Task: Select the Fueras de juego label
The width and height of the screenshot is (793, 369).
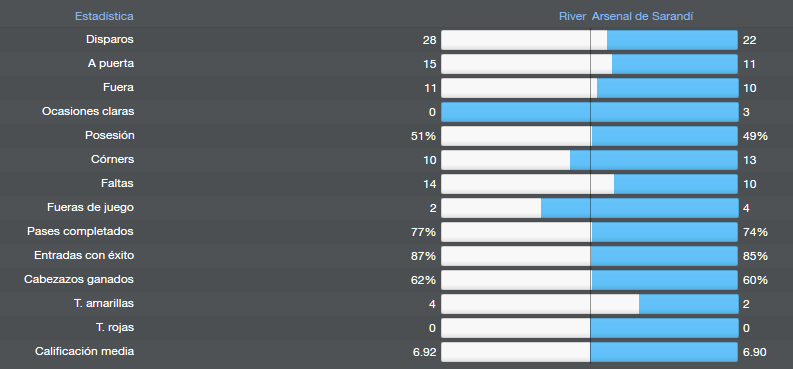Action: point(91,208)
